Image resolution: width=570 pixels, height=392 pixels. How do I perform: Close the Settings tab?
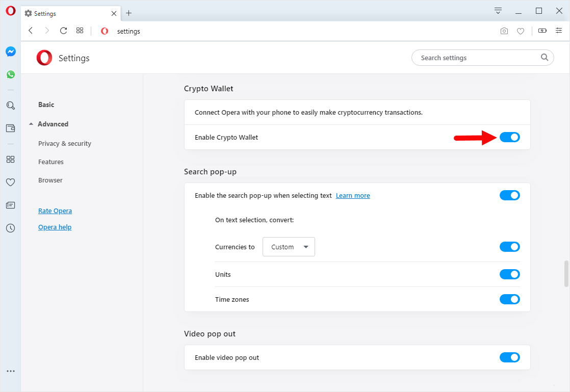coord(114,13)
